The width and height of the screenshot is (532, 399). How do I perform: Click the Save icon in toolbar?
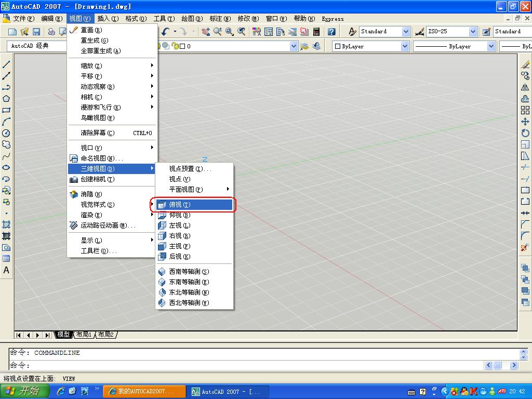(36, 32)
